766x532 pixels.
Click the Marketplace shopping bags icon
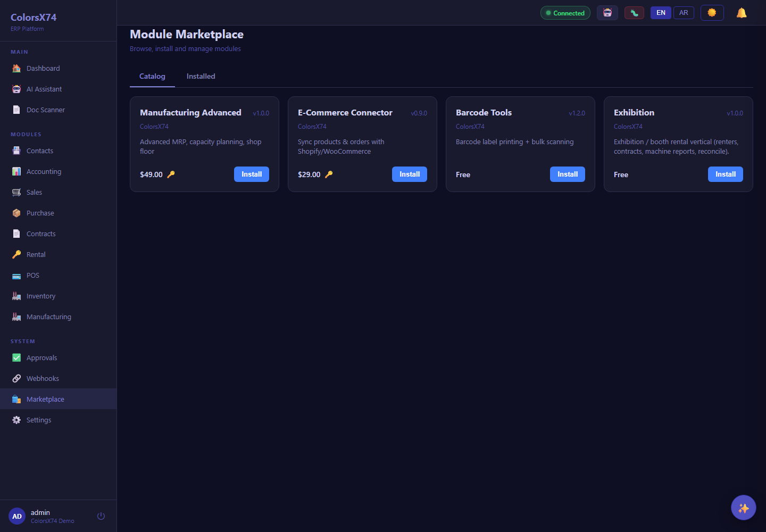tap(16, 400)
